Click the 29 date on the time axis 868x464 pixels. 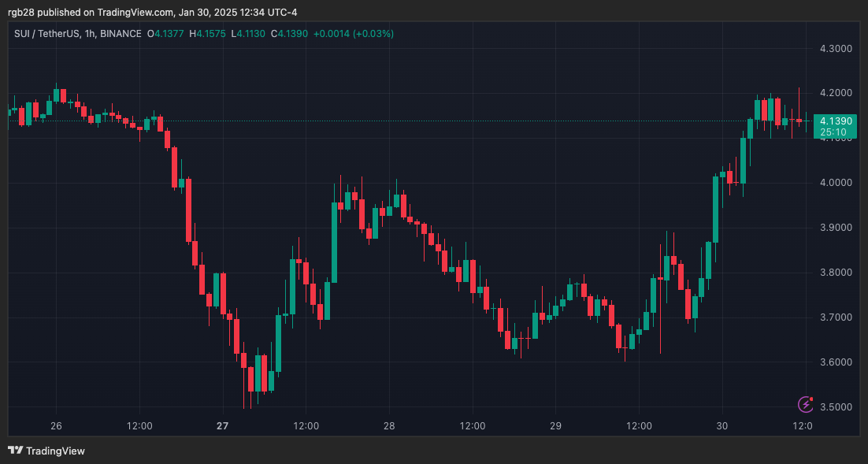click(555, 426)
